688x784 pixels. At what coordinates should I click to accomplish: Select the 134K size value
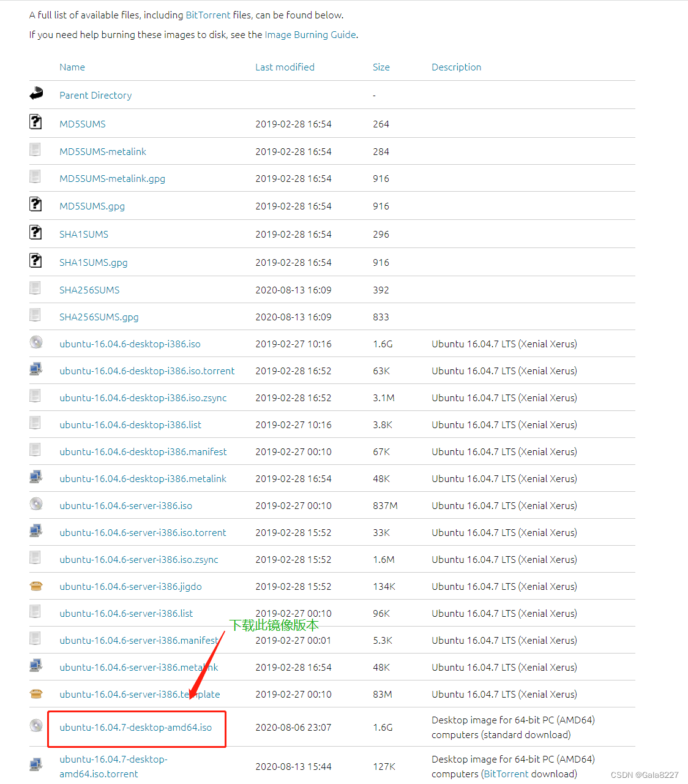[x=384, y=586]
